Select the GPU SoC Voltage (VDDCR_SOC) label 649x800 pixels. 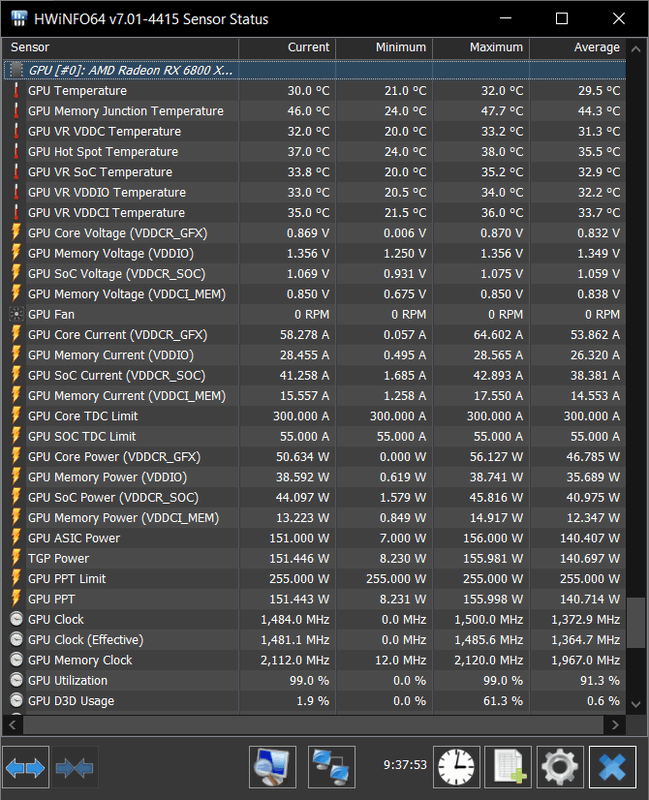click(117, 274)
